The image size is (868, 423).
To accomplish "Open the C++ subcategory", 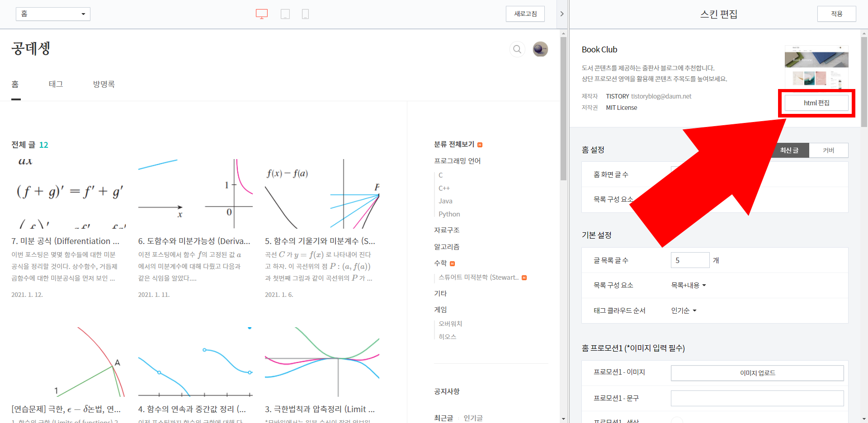I will 444,188.
